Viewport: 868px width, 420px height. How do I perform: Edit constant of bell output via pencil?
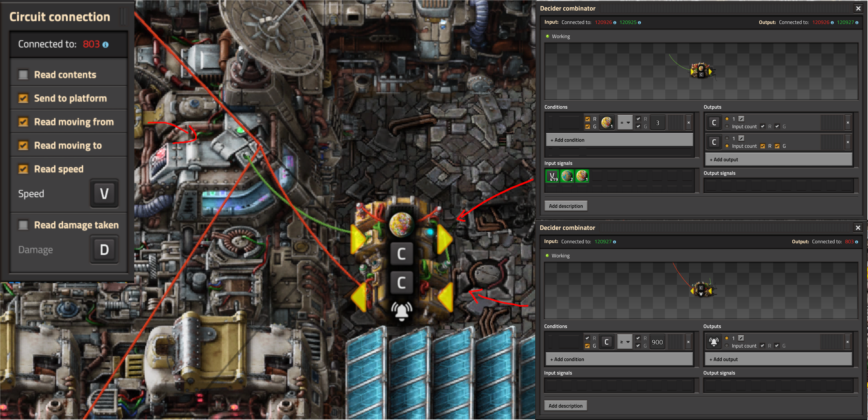pos(741,338)
